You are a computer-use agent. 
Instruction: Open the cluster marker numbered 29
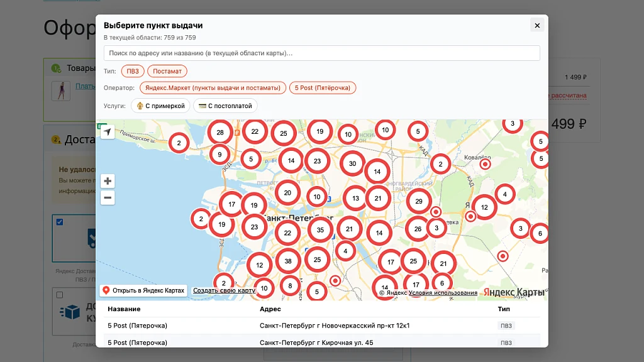(x=419, y=201)
